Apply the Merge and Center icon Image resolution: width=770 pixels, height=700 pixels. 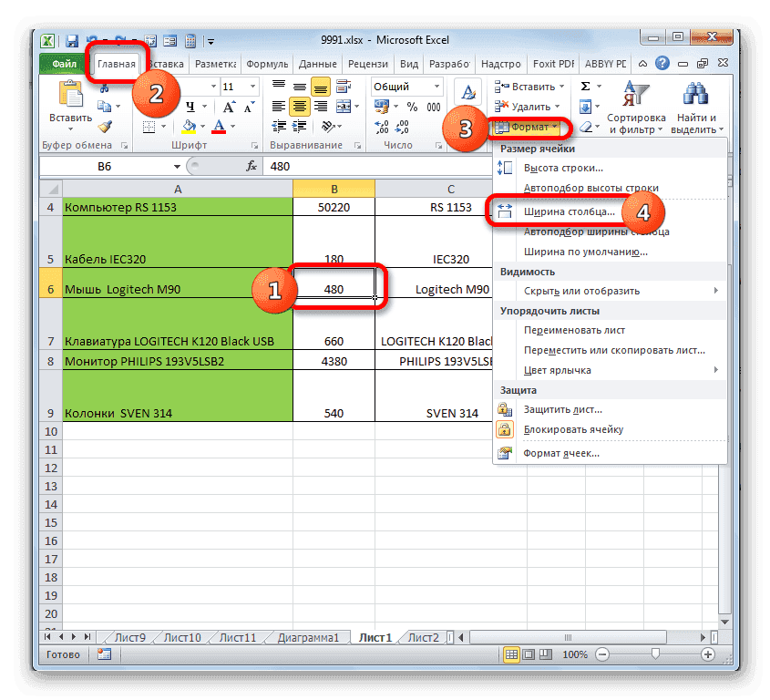pos(343,108)
